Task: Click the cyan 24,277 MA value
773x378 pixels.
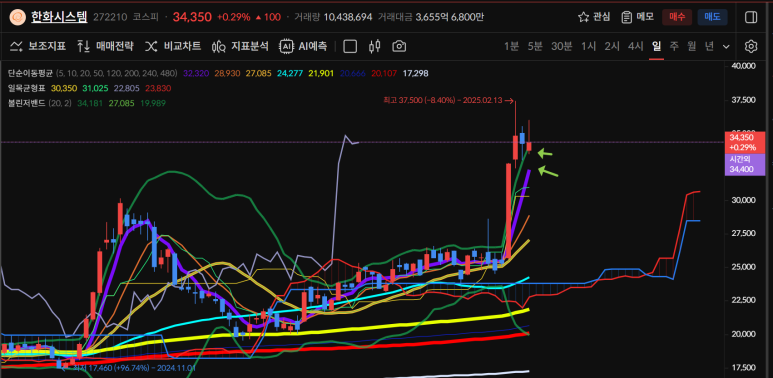Action: (290, 73)
